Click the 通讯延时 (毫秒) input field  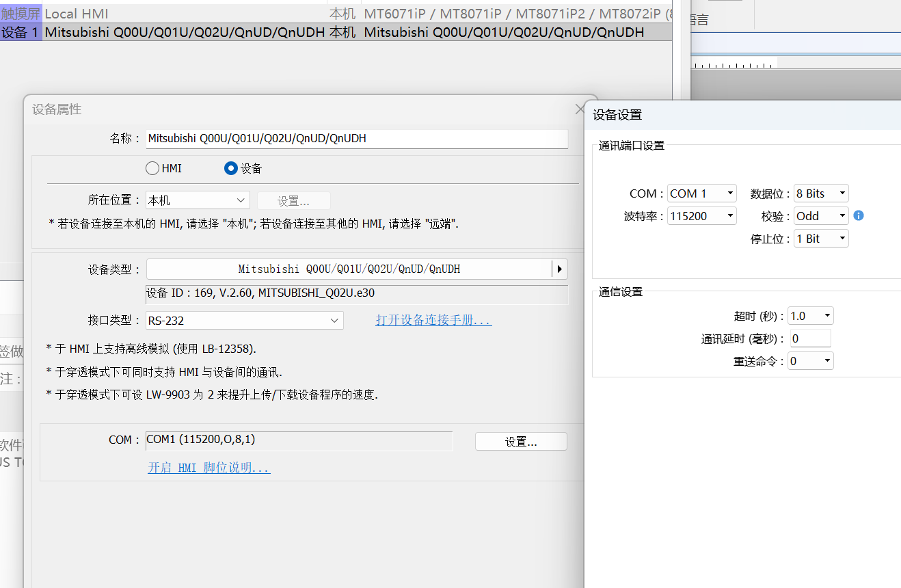coord(810,338)
